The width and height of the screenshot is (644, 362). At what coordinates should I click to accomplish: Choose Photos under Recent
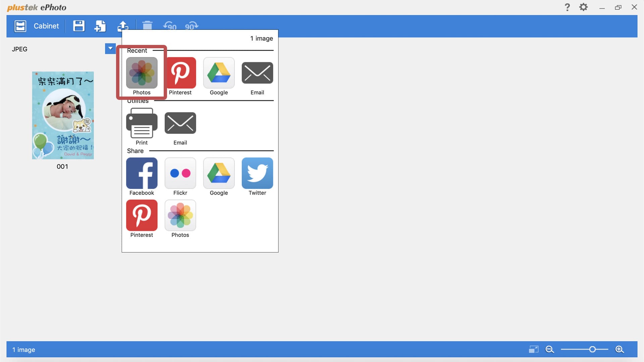(x=142, y=76)
